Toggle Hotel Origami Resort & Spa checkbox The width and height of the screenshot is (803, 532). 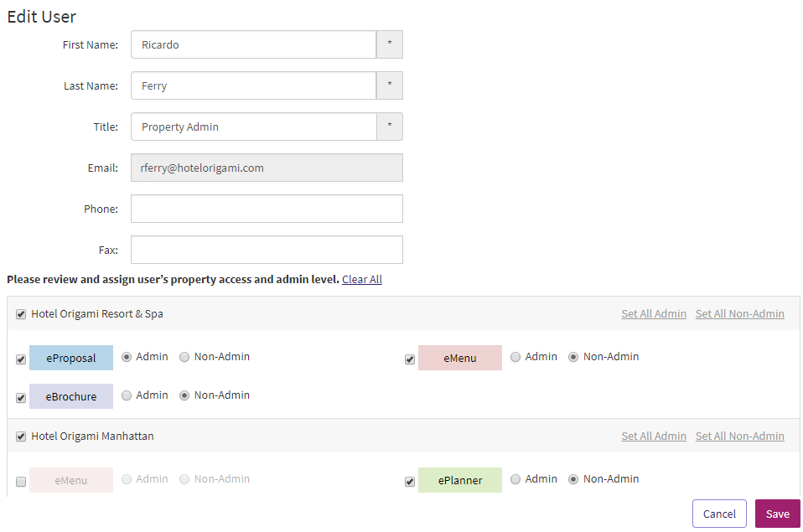(21, 314)
